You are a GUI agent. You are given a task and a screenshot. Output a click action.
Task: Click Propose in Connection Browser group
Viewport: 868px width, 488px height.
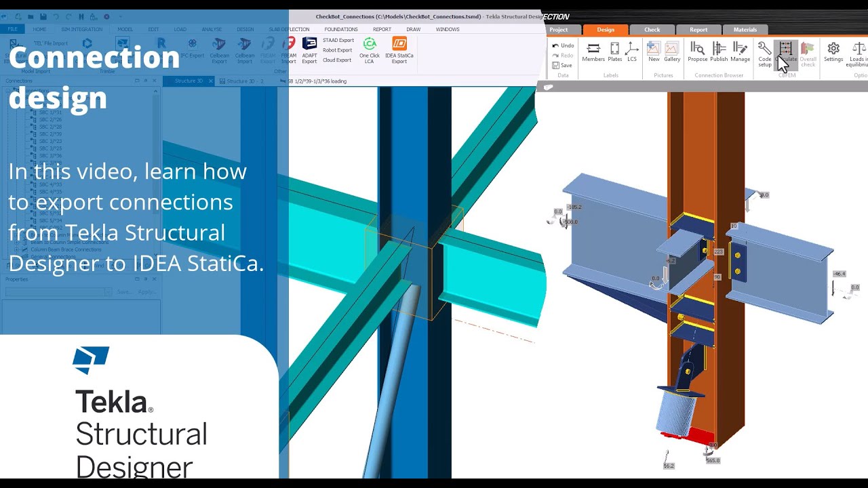click(697, 52)
